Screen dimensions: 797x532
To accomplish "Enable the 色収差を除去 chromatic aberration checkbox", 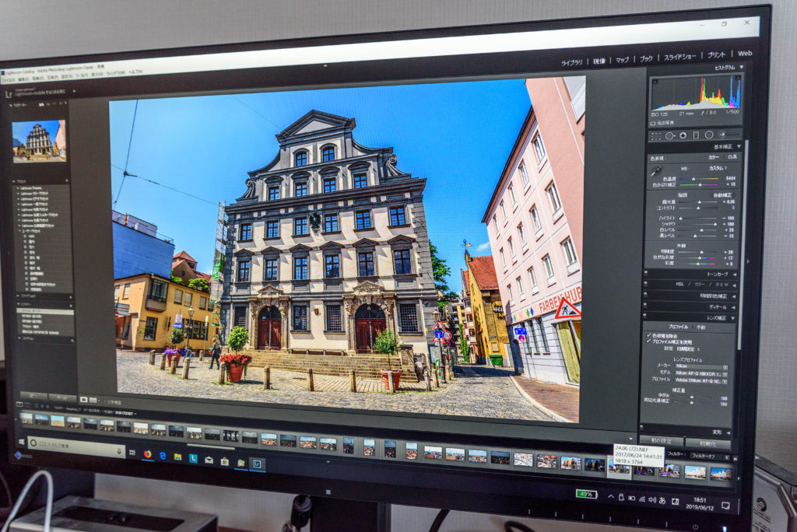I will (655, 336).
